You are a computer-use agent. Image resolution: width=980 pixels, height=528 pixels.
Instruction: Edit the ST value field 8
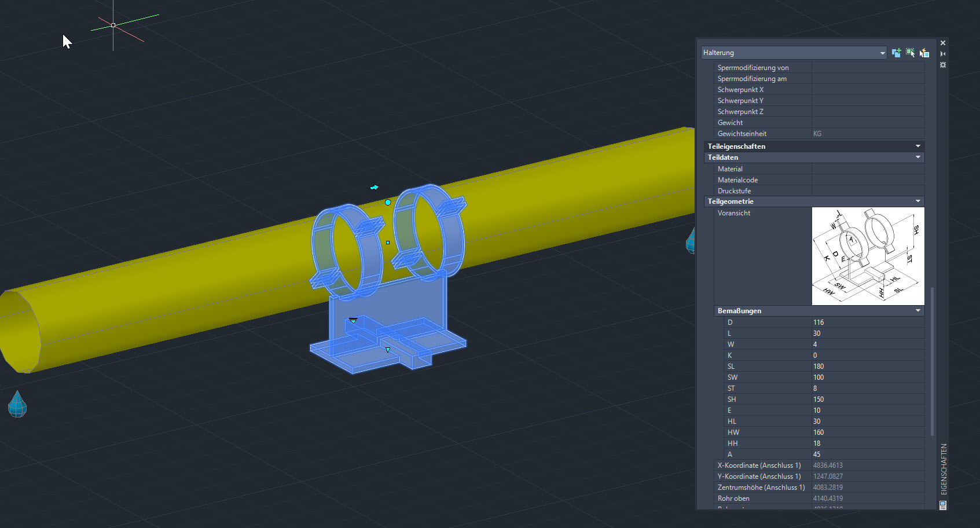coord(868,388)
